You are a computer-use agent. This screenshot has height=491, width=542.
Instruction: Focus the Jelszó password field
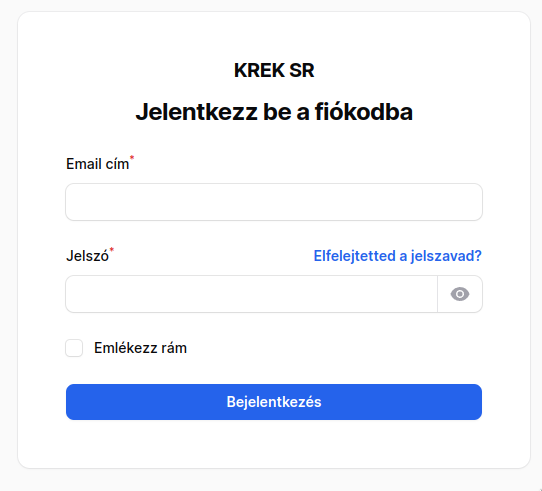tap(252, 294)
